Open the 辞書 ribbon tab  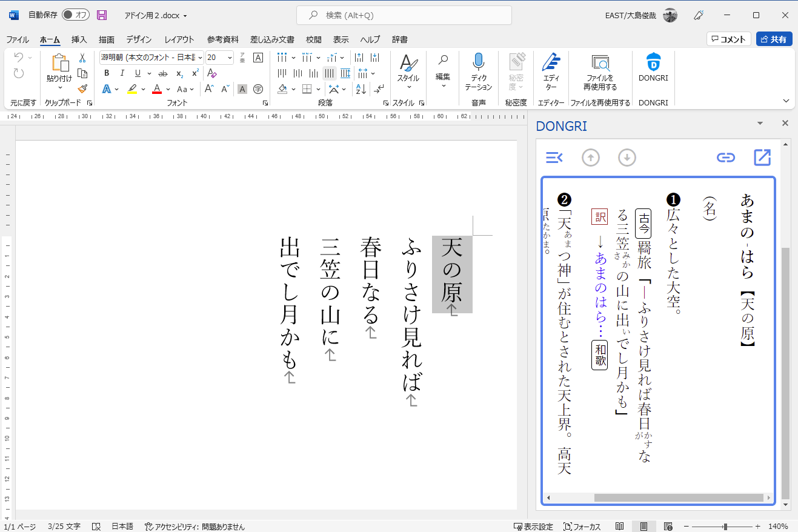399,39
